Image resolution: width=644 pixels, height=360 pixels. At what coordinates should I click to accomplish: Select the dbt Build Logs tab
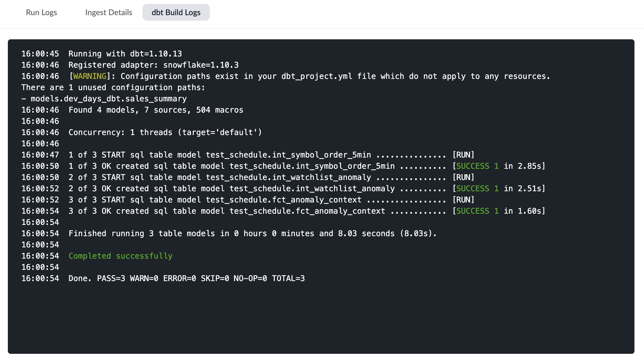point(176,13)
